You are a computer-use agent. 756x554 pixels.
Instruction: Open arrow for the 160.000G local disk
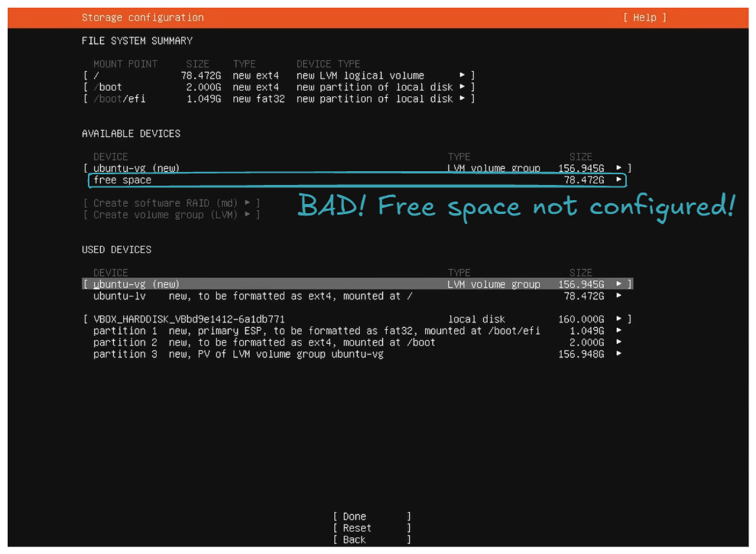tap(619, 319)
